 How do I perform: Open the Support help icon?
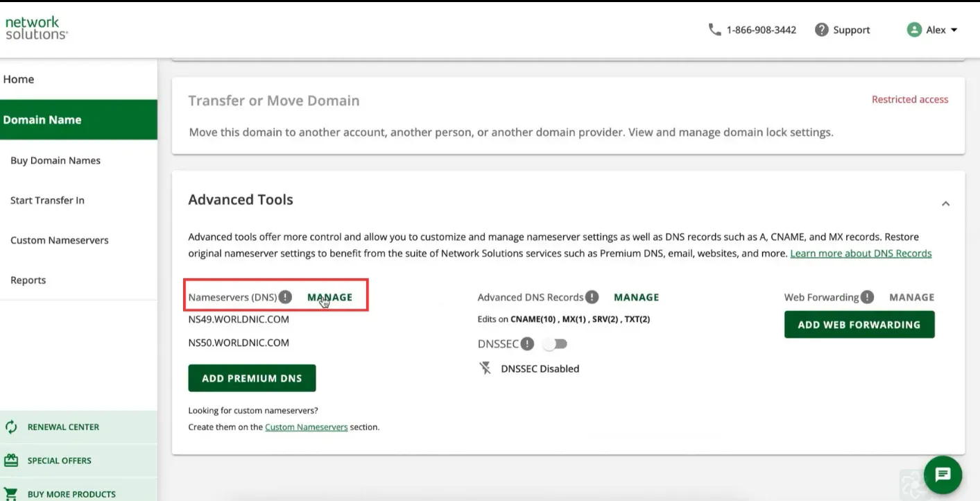click(822, 30)
